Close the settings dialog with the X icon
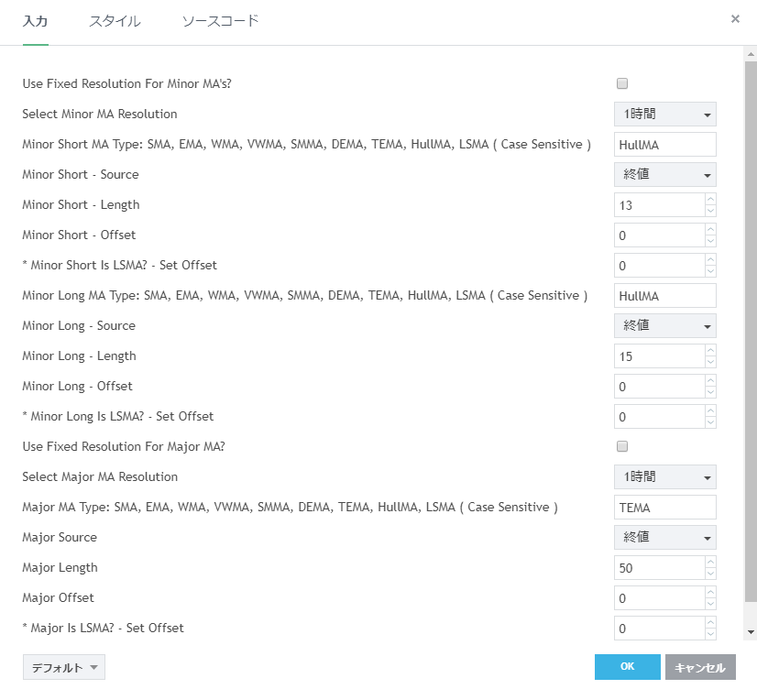 tap(735, 19)
